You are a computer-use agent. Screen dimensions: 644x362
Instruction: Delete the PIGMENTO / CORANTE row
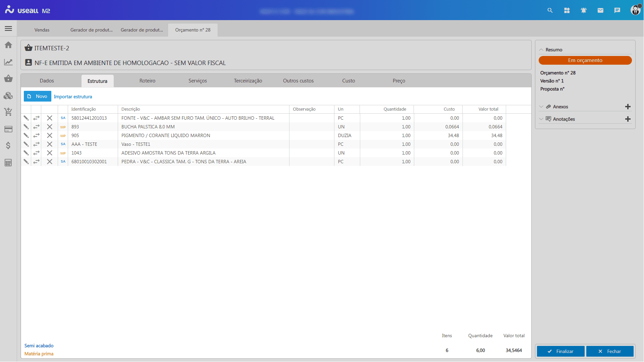pyautogui.click(x=50, y=135)
